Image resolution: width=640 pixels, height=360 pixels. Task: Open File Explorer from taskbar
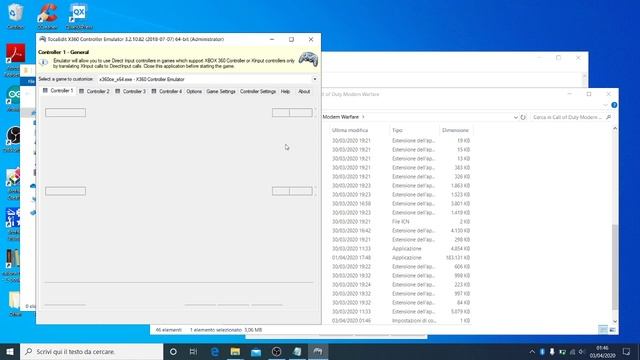(x=235, y=351)
